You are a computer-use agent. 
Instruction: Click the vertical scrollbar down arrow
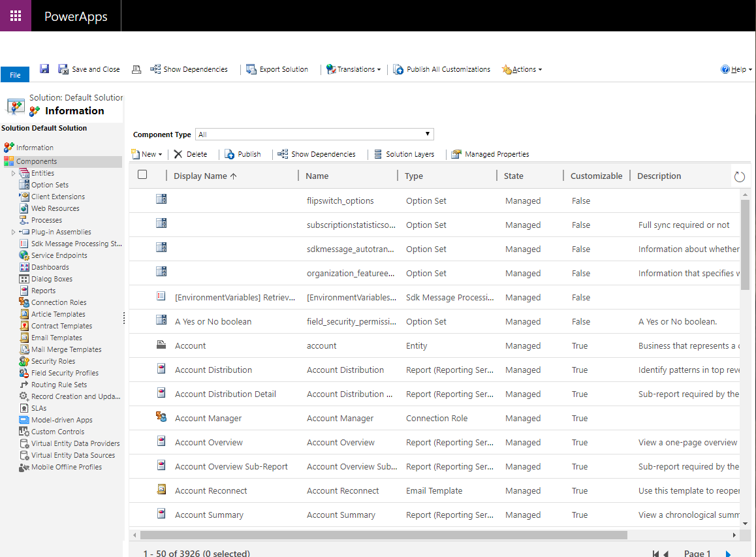click(x=745, y=524)
